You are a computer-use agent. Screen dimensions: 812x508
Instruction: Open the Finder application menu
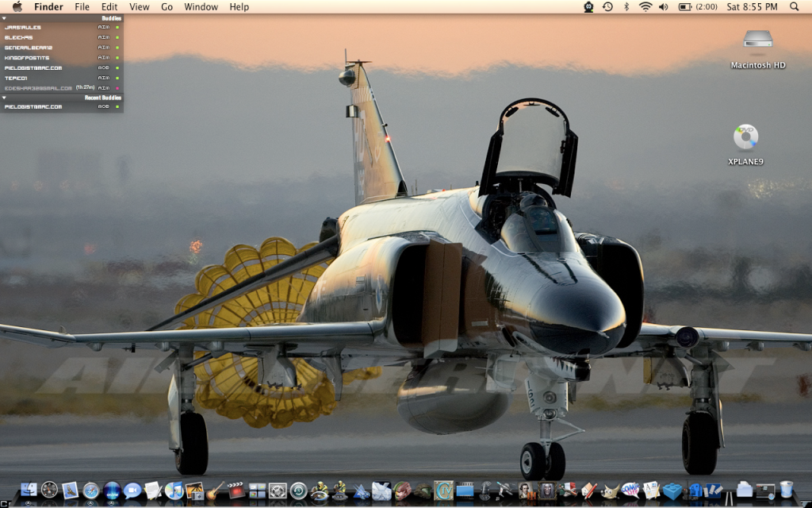point(48,6)
